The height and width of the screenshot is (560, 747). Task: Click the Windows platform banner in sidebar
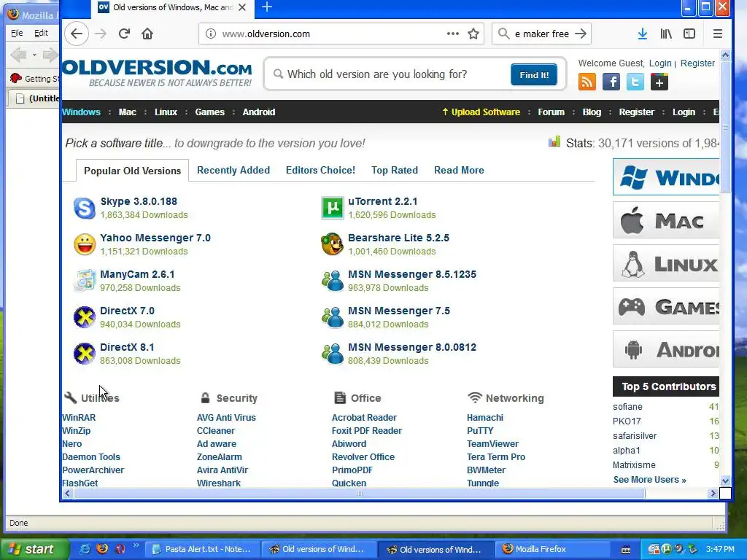click(x=666, y=177)
